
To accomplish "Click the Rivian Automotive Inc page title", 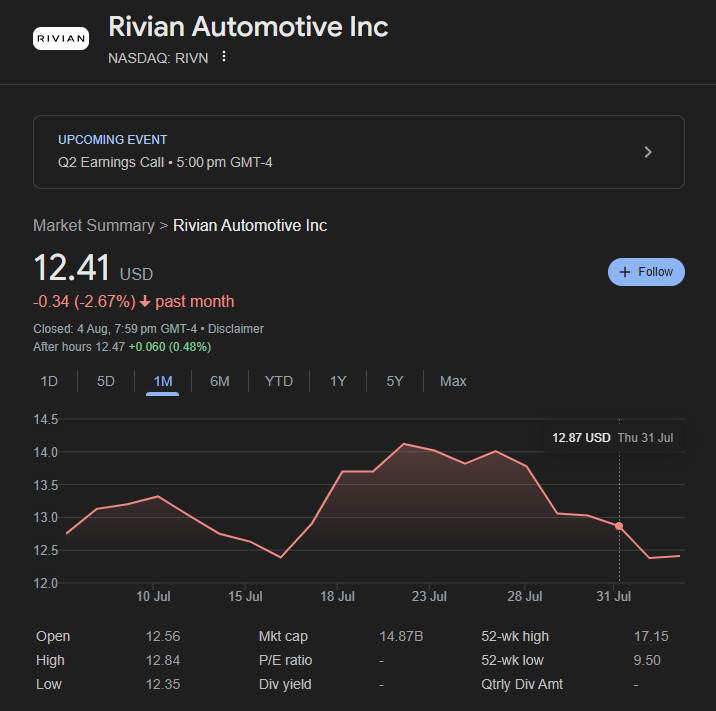I will pyautogui.click(x=248, y=26).
